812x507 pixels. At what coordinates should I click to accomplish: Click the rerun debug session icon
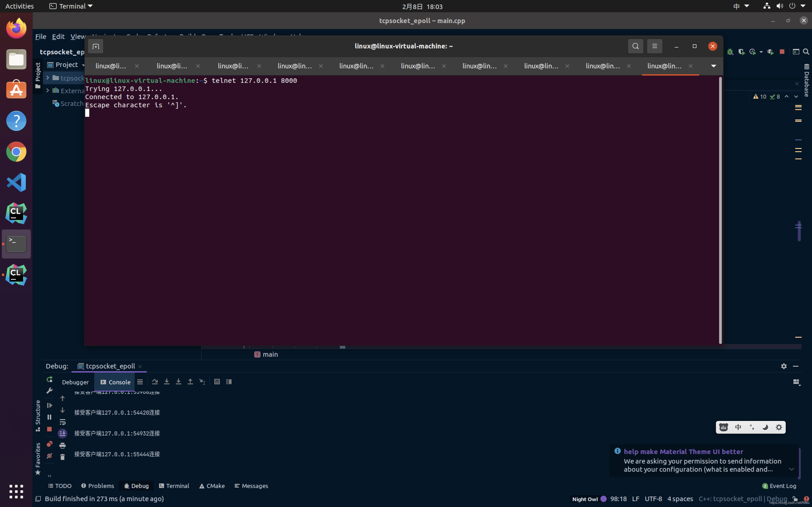coord(49,379)
